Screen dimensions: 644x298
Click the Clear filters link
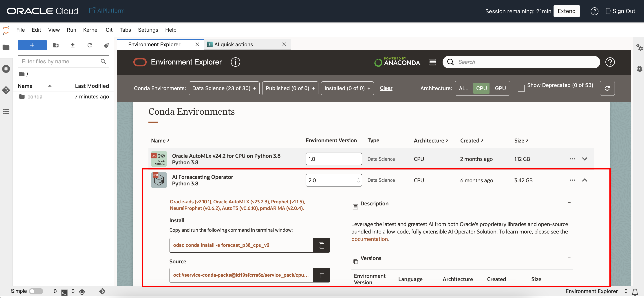click(386, 88)
